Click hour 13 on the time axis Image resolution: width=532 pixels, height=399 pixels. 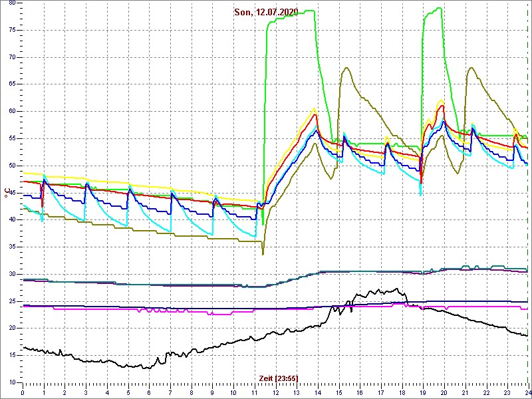(x=297, y=392)
